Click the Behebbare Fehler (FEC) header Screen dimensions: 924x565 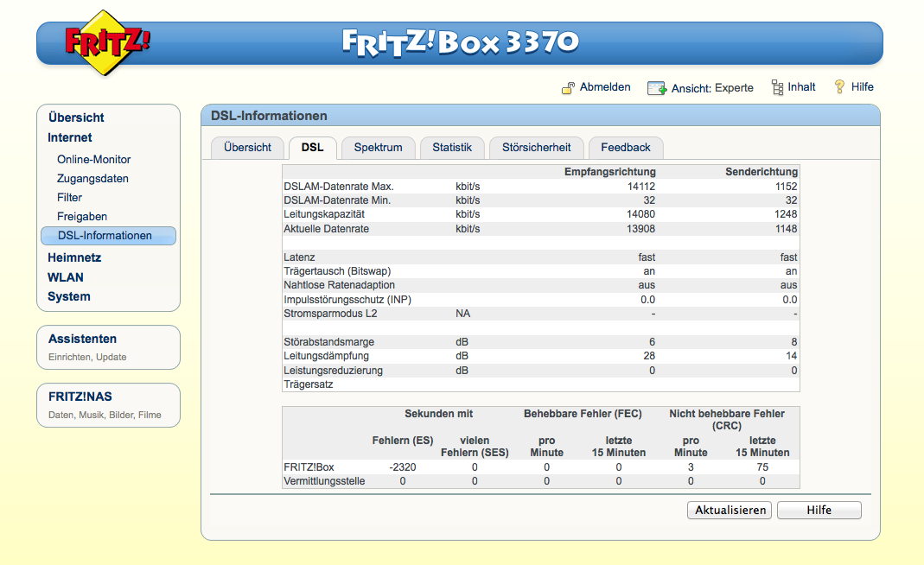point(583,414)
